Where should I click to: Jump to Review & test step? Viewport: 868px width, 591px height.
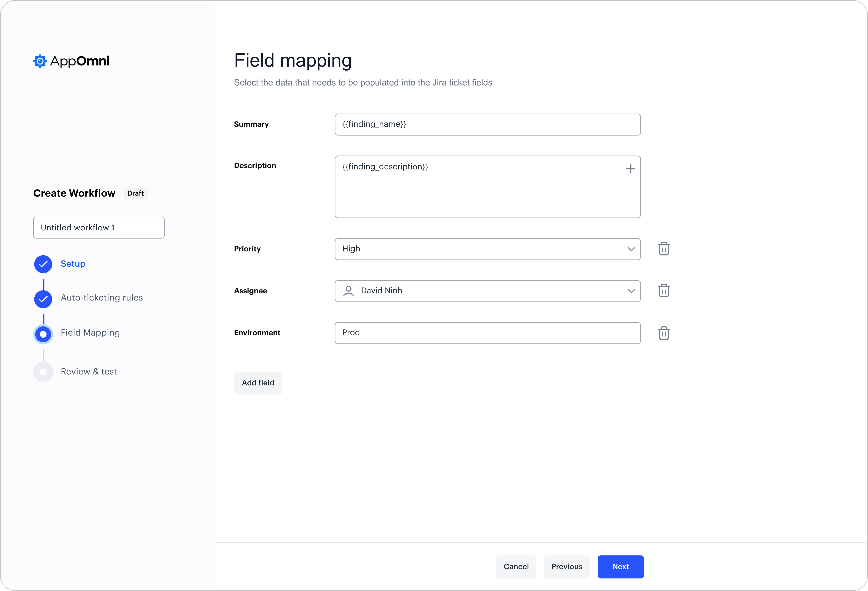coord(89,372)
